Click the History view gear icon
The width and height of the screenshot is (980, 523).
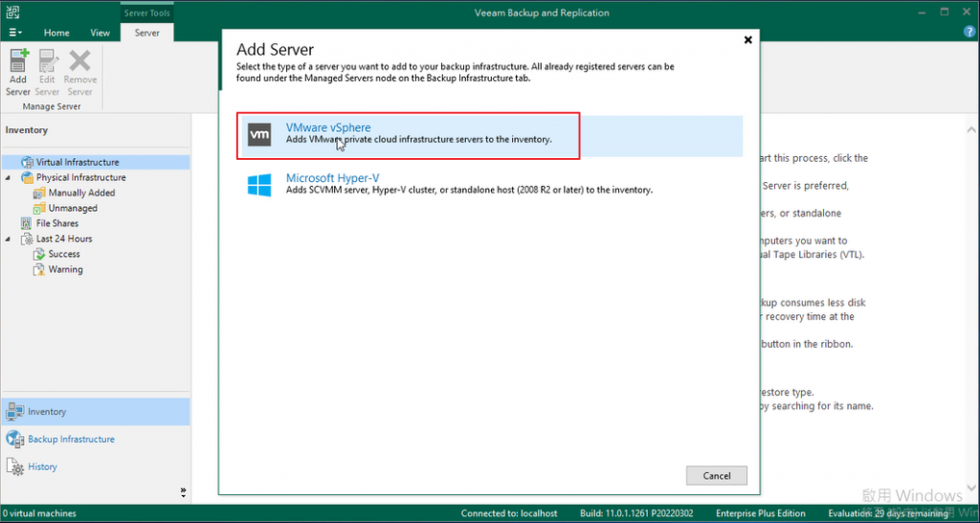[x=15, y=466]
